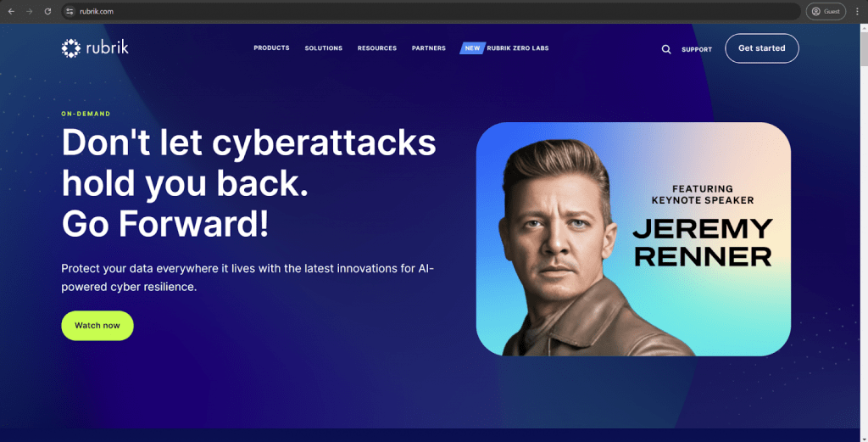868x442 pixels.
Task: Click the Guest profile button
Action: tap(826, 11)
